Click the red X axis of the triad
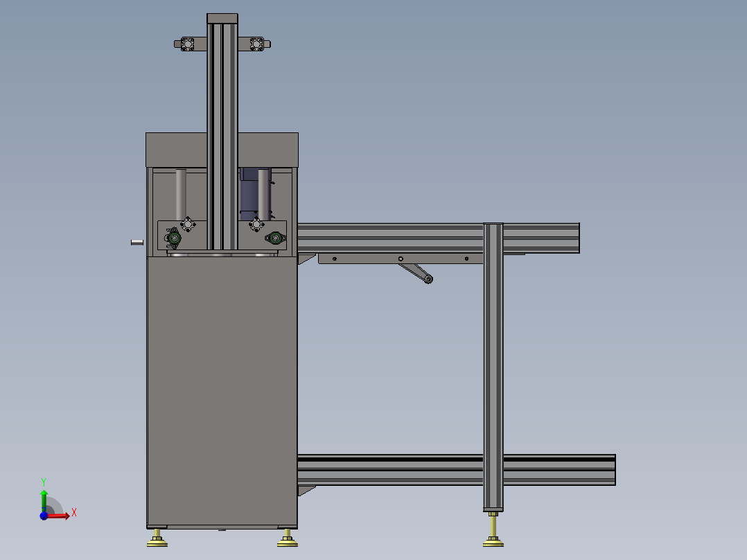The width and height of the screenshot is (747, 560). coord(58,516)
